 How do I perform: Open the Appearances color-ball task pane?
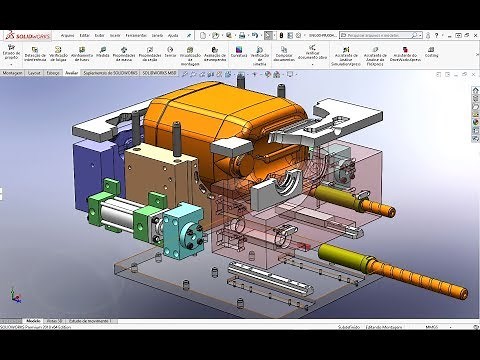(x=476, y=123)
